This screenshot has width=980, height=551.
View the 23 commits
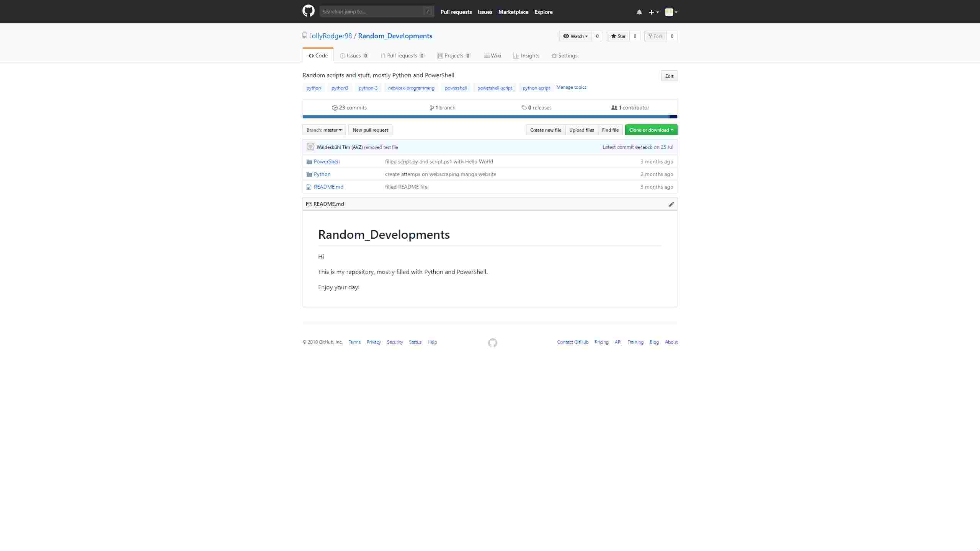pyautogui.click(x=349, y=108)
